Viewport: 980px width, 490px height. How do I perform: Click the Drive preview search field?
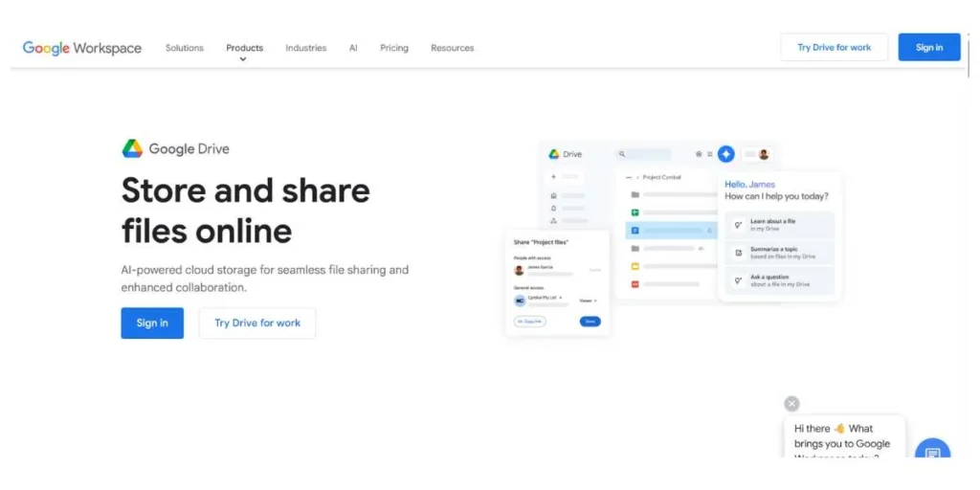[x=644, y=154]
